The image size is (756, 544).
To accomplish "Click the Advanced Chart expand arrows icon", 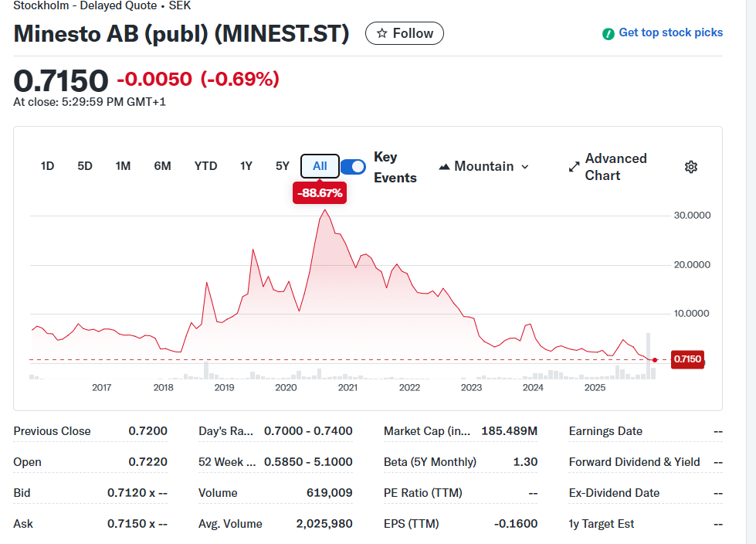I will (x=574, y=167).
